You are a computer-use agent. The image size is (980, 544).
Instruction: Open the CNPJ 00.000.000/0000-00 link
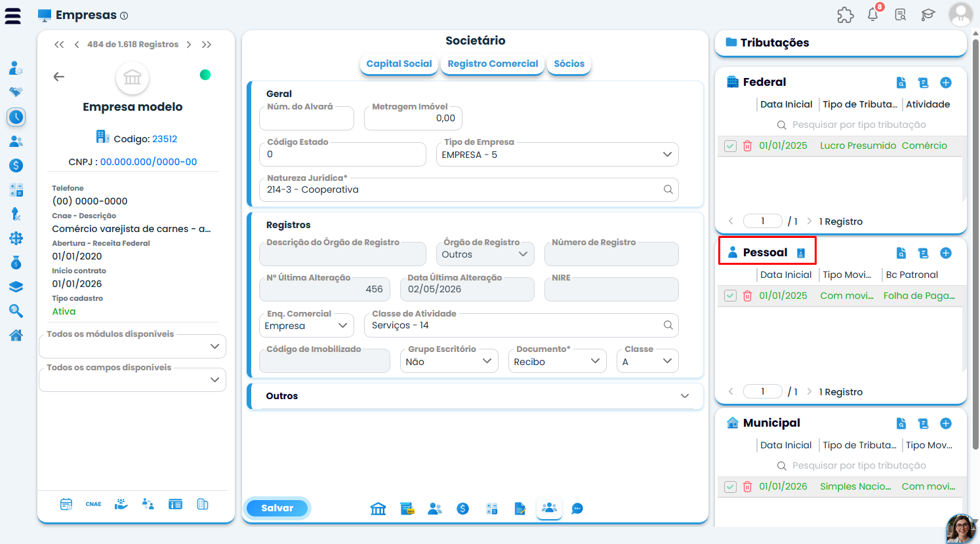tap(149, 162)
